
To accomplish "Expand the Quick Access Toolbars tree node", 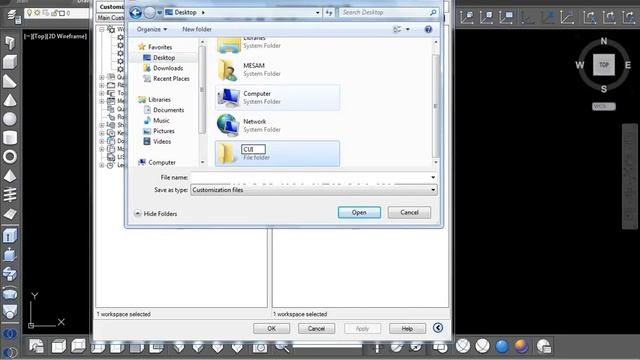I will pos(102,77).
